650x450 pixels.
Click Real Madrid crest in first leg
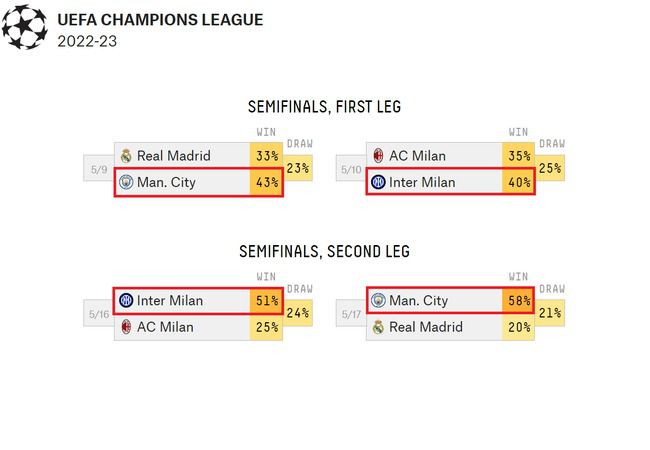(126, 156)
